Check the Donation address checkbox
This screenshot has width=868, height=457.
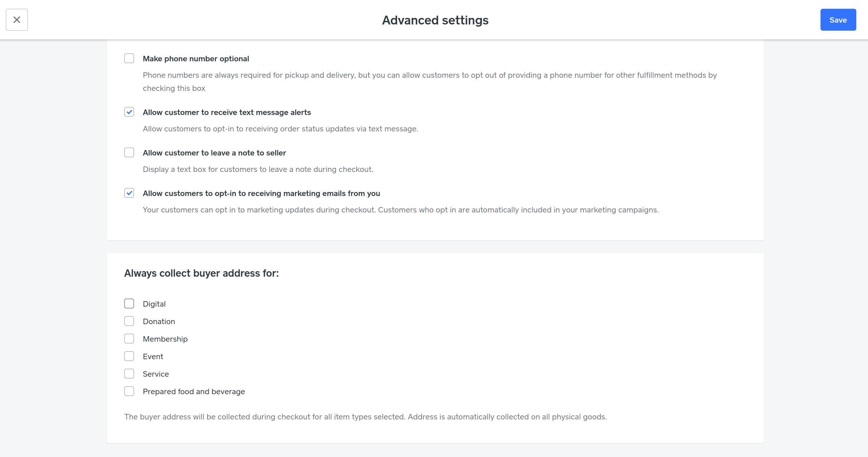129,321
